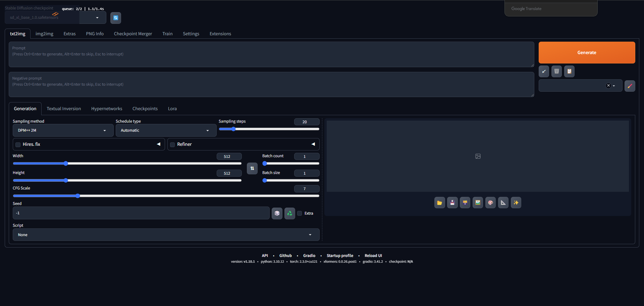This screenshot has width=644, height=306.
Task: Select the txt2img tab
Action: [17, 34]
